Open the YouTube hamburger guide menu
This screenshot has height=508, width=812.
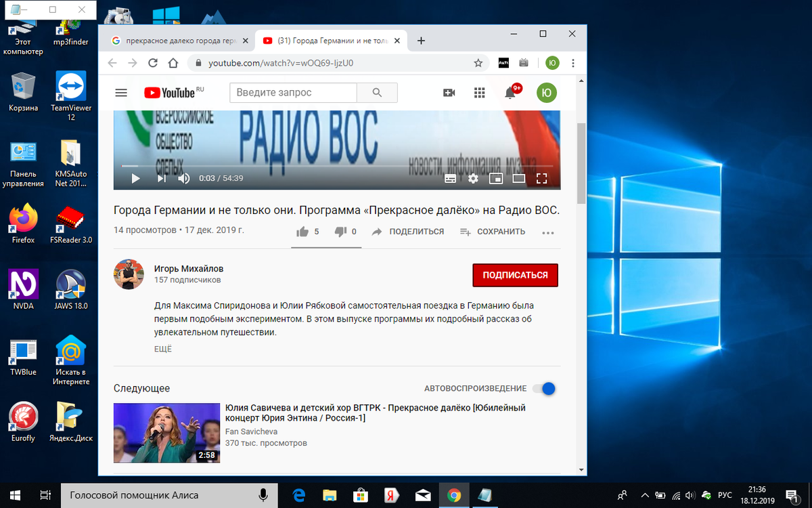tap(121, 93)
